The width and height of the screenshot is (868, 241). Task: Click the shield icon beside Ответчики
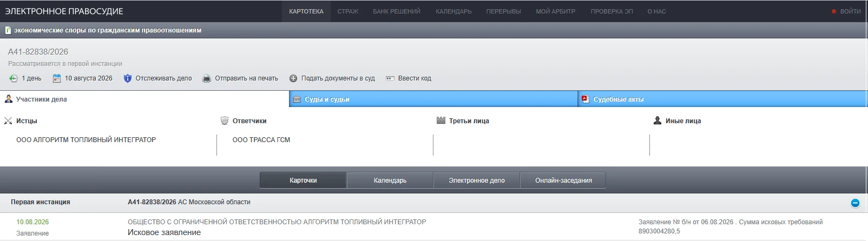pos(225,120)
